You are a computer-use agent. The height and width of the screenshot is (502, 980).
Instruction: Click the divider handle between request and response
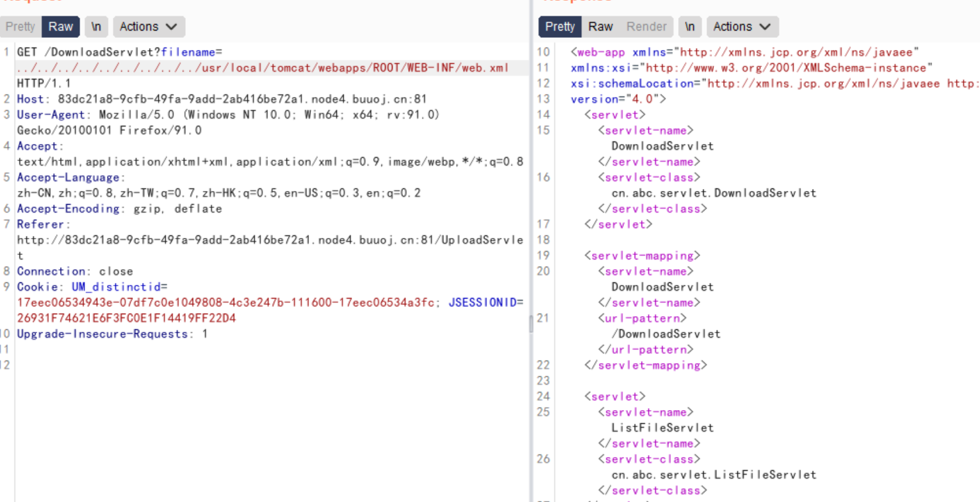tap(531, 323)
